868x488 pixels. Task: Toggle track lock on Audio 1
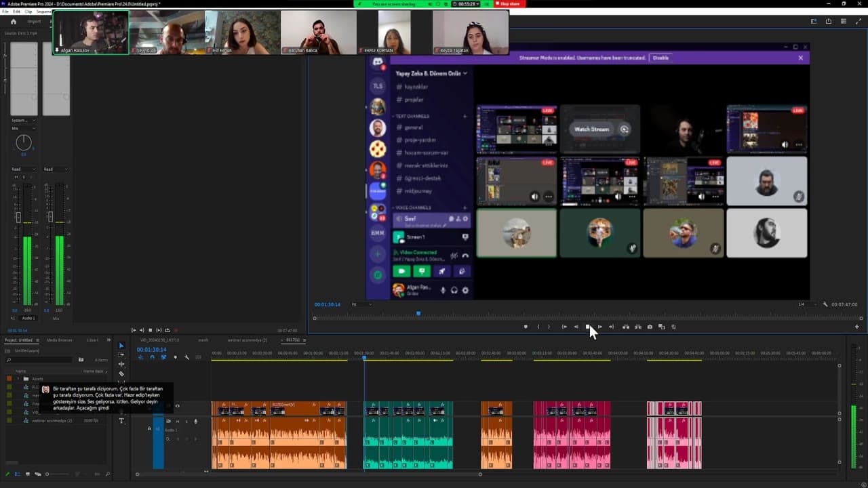tap(149, 428)
